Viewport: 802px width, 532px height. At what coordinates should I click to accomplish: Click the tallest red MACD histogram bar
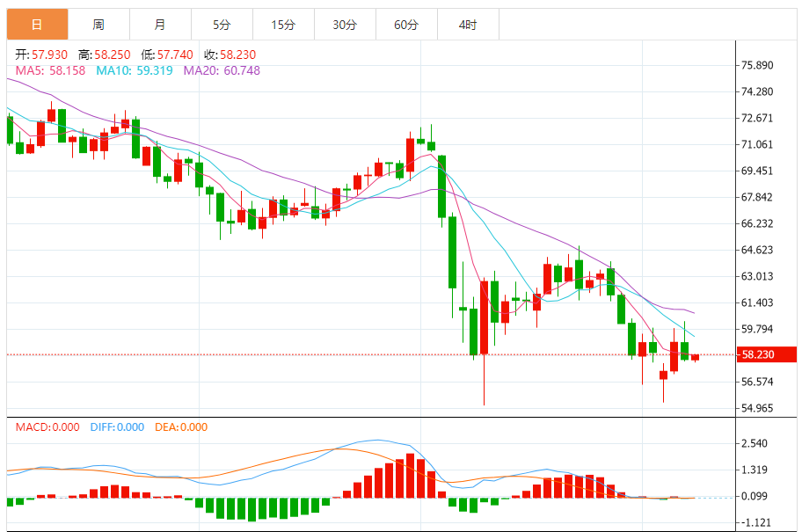click(410, 476)
